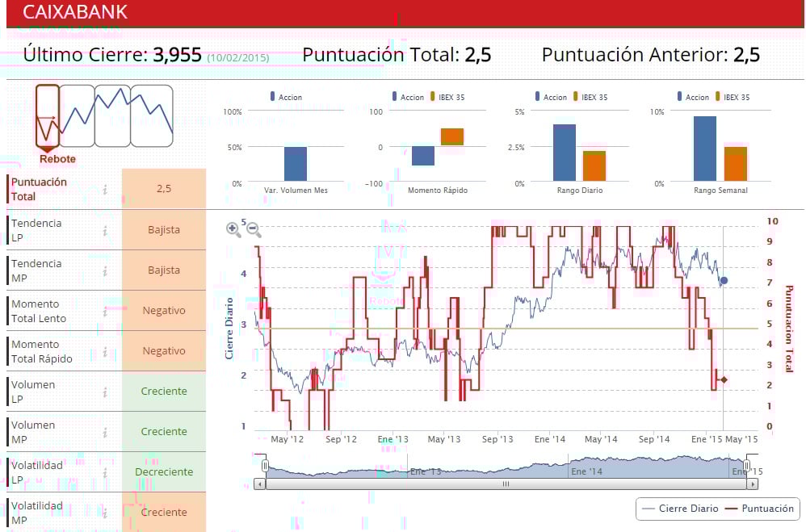The width and height of the screenshot is (806, 532).
Task: Click the brown Puntuación diamond endpoint marker
Action: (724, 380)
